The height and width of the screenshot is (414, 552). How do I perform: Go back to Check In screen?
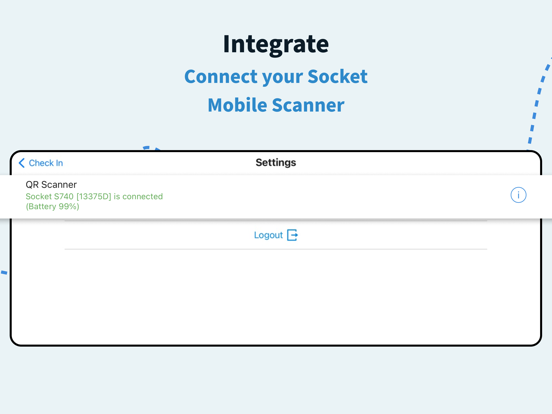pos(41,163)
